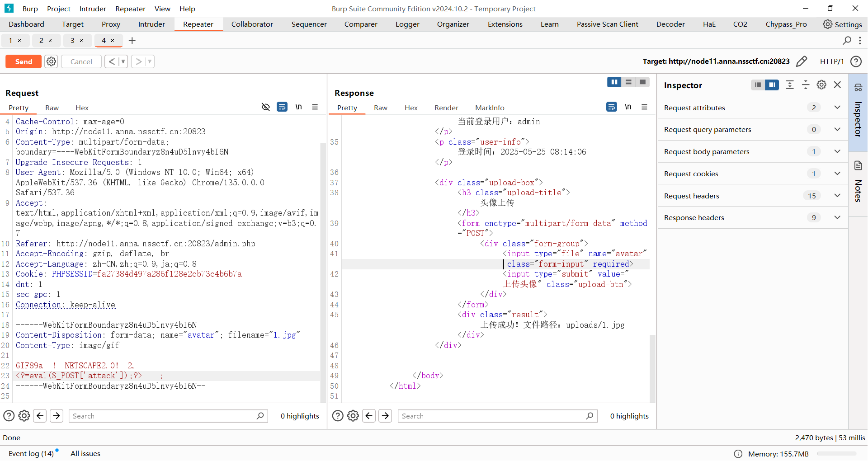Switch to the Proxy tool tab

(111, 24)
